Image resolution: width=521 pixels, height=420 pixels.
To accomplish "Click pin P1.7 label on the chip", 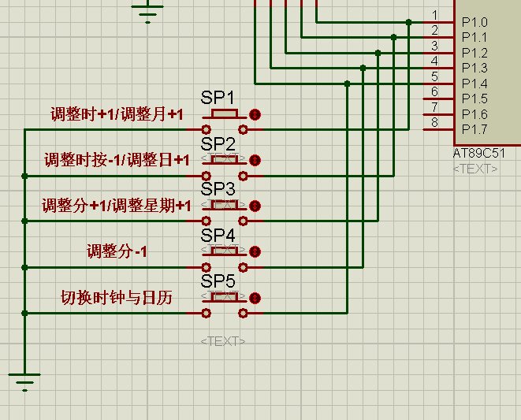I will click(x=474, y=129).
